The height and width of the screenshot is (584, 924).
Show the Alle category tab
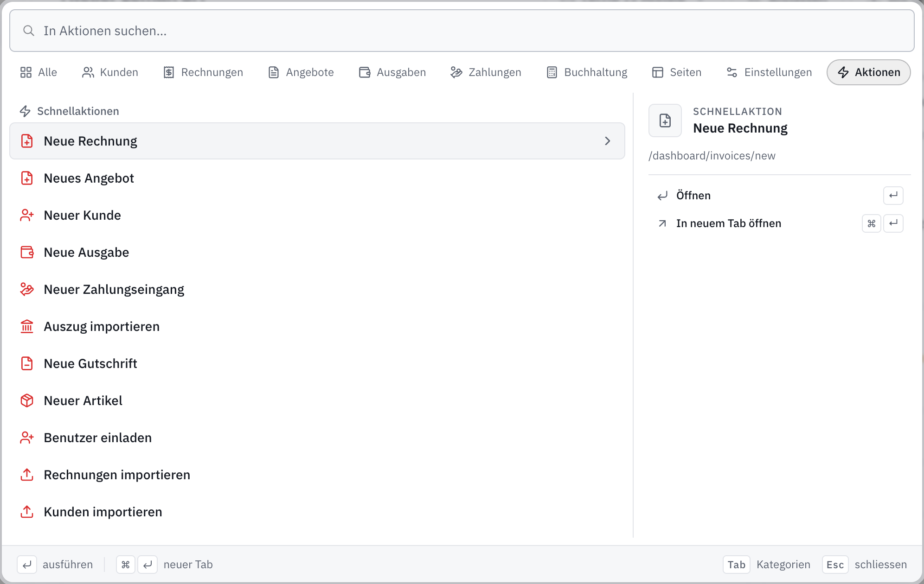pyautogui.click(x=38, y=72)
